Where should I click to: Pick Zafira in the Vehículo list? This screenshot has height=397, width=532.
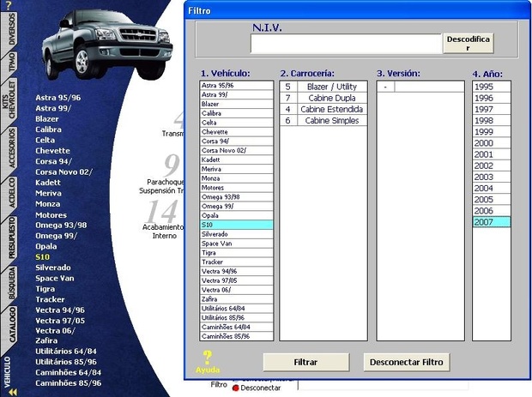[237, 299]
